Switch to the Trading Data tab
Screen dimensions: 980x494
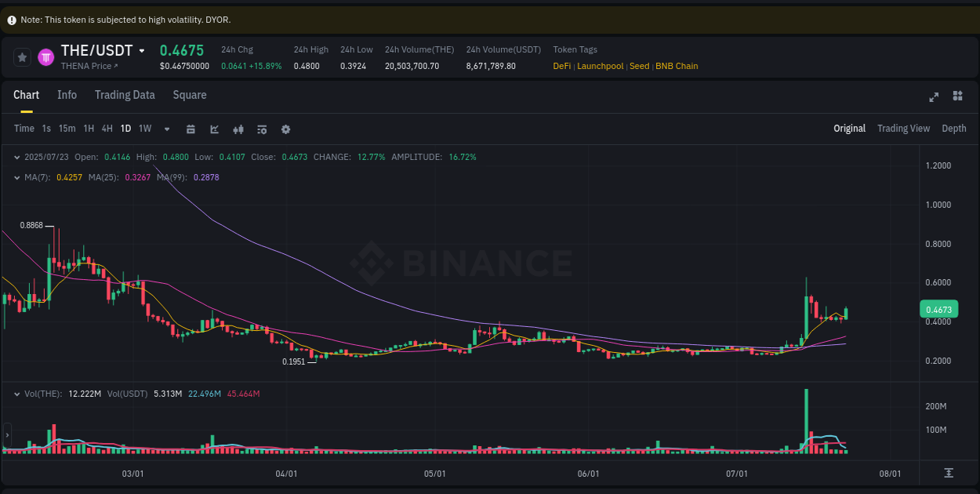point(125,95)
